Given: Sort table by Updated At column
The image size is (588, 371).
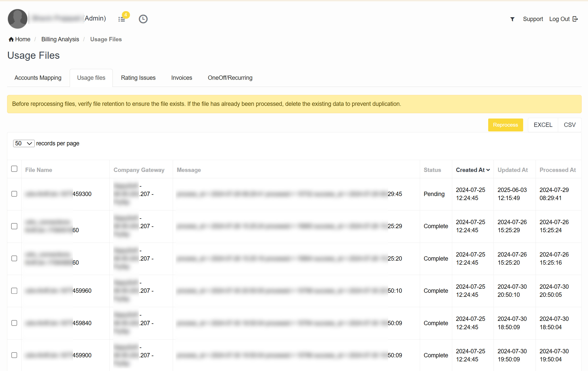Looking at the screenshot, I should click(513, 170).
